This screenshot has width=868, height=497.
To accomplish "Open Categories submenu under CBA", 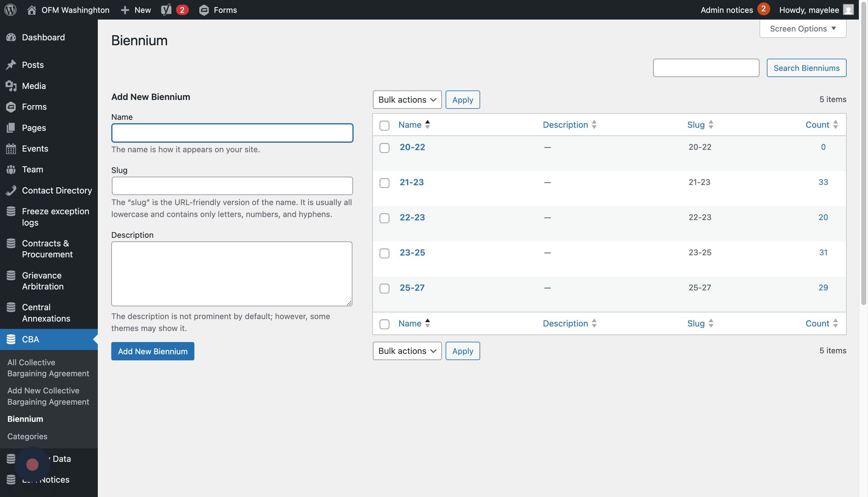I will 27,436.
